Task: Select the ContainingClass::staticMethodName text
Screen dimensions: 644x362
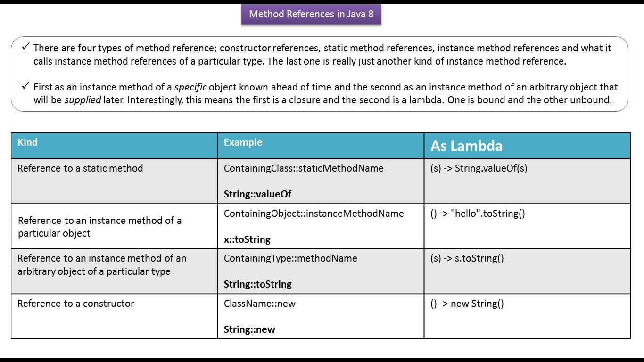Action: tap(304, 168)
